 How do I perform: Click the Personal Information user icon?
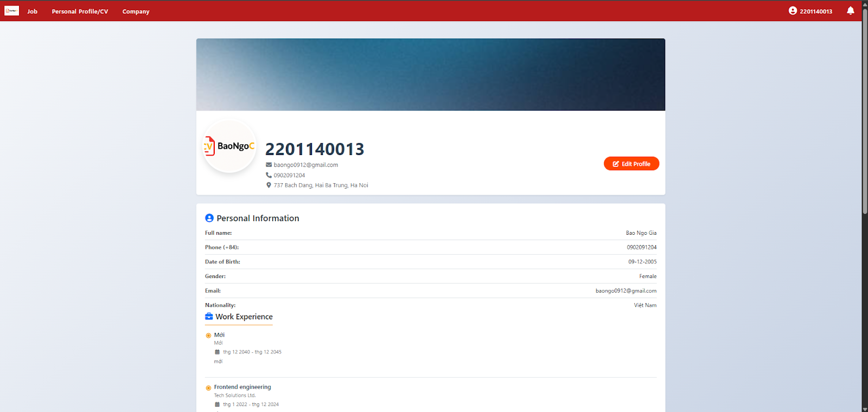pos(209,218)
